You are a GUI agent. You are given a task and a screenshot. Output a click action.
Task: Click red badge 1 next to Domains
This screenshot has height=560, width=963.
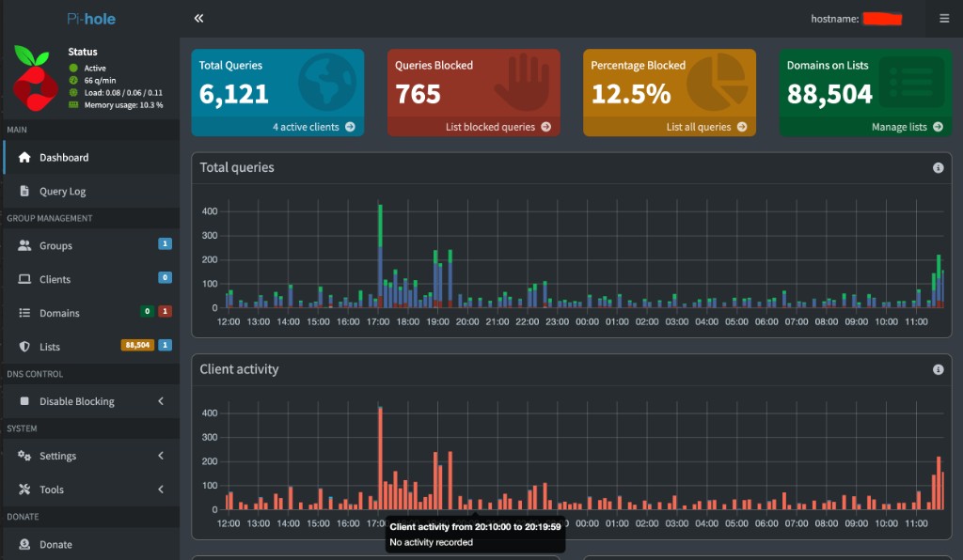point(165,312)
